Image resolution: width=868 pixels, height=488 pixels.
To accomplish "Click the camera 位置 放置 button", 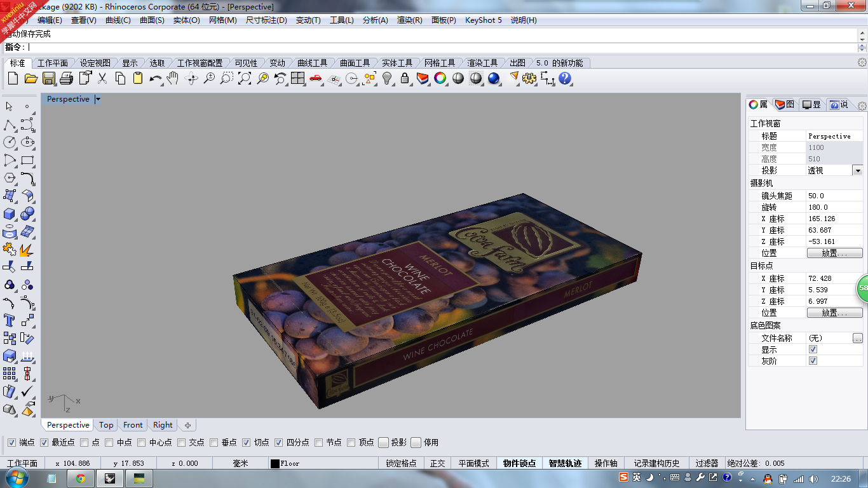I will click(834, 253).
